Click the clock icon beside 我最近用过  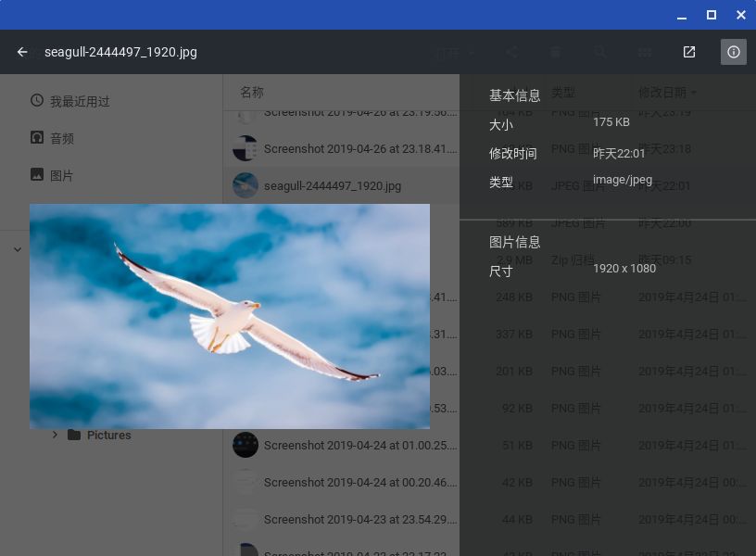(37, 100)
